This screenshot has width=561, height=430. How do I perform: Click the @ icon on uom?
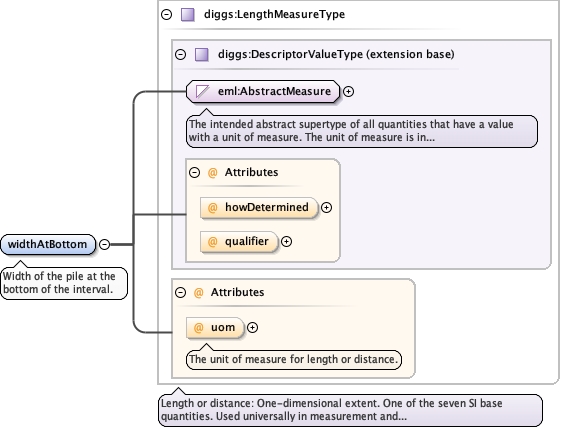199,328
